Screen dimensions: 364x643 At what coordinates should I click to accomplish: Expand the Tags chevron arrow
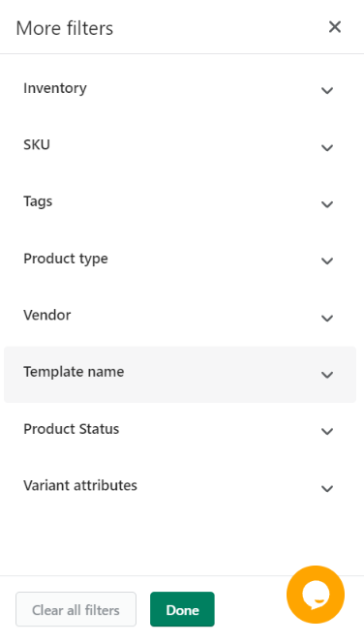pyautogui.click(x=326, y=203)
